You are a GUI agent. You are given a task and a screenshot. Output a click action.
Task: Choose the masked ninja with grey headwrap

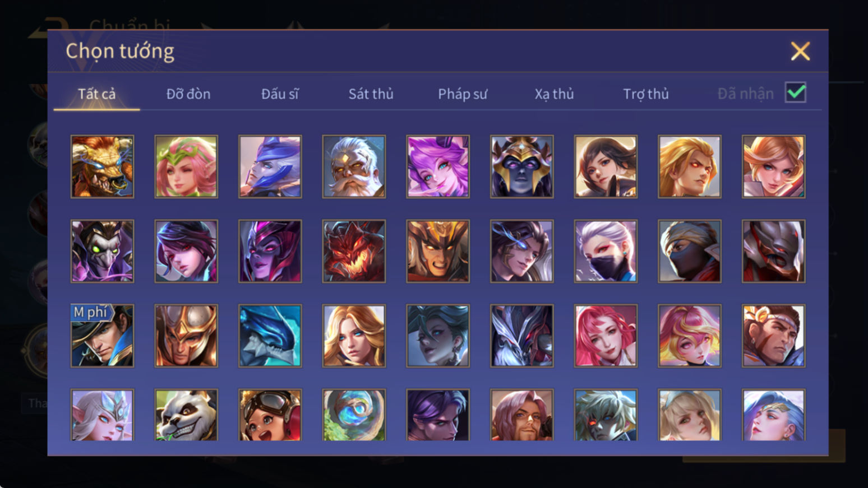click(690, 251)
